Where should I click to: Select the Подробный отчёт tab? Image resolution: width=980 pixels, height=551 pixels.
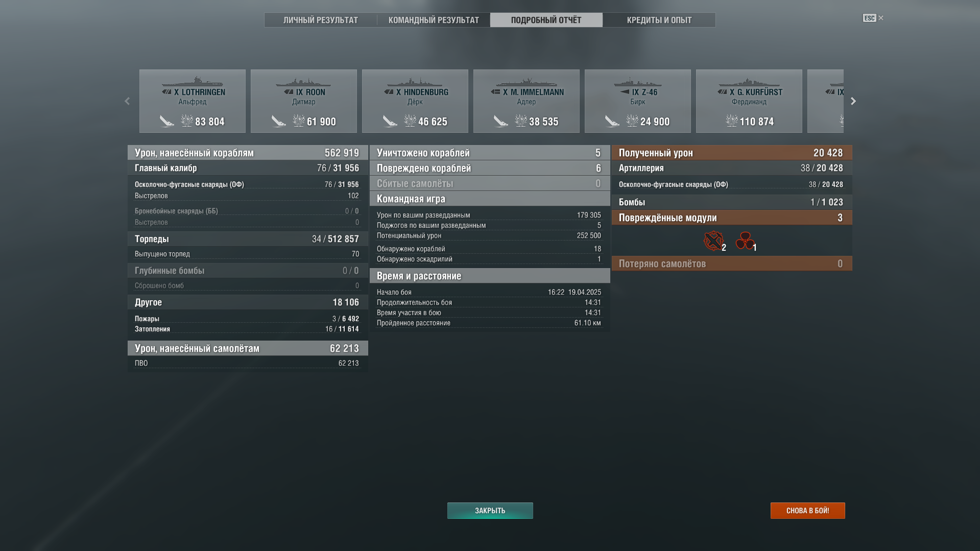pyautogui.click(x=546, y=20)
